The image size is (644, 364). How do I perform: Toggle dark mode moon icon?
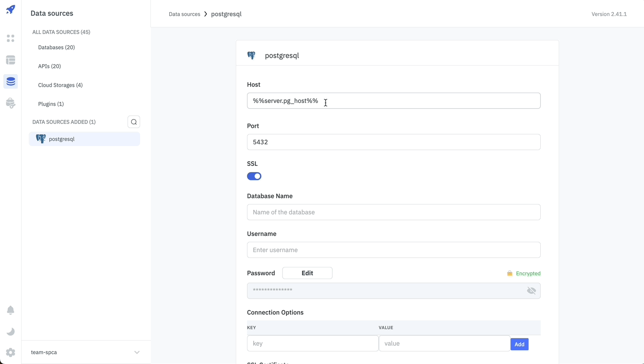[10, 332]
